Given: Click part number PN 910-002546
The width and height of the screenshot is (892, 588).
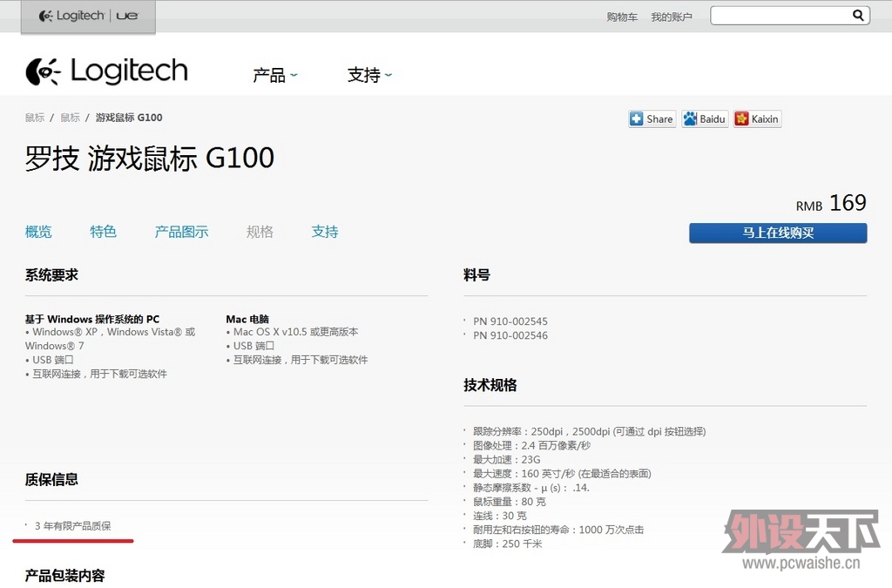Looking at the screenshot, I should click(x=510, y=335).
